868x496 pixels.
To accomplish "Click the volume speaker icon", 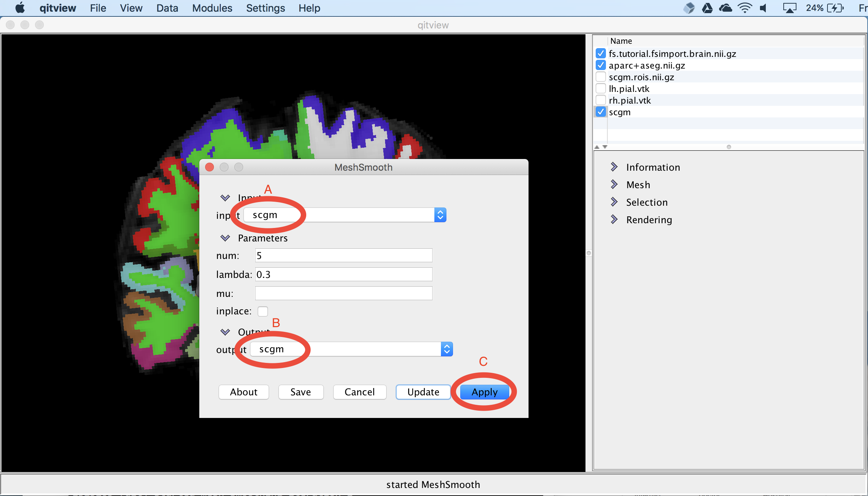I will pyautogui.click(x=763, y=8).
